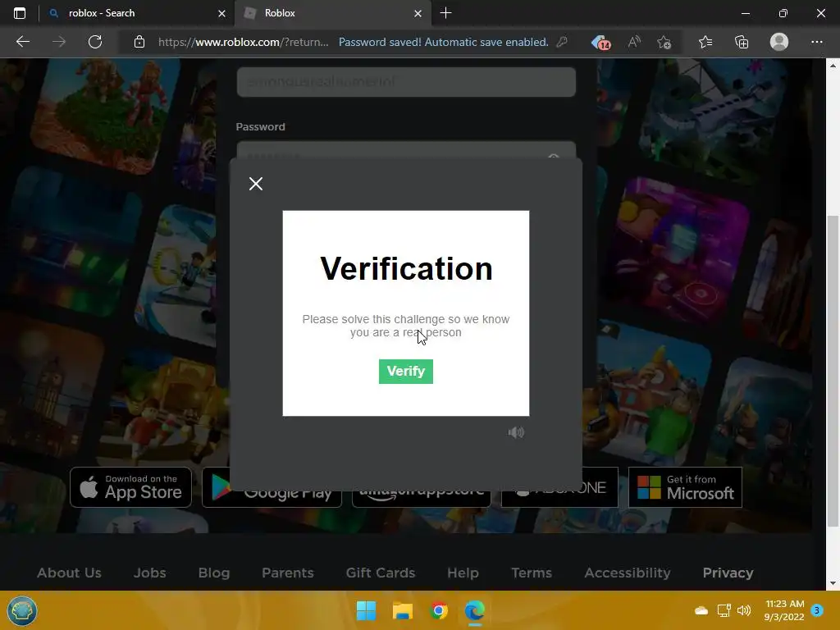Open Download on the App Store badge
Screen dimensions: 840x630
pyautogui.click(x=130, y=487)
